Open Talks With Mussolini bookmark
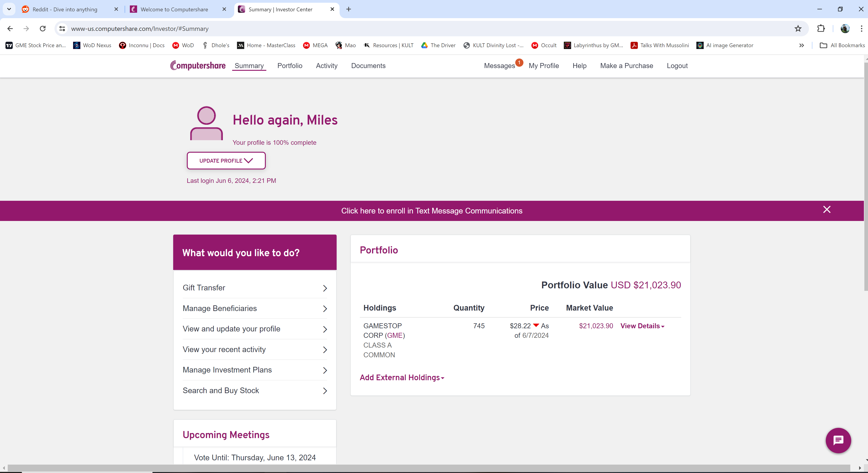The height and width of the screenshot is (473, 868). pos(660,45)
